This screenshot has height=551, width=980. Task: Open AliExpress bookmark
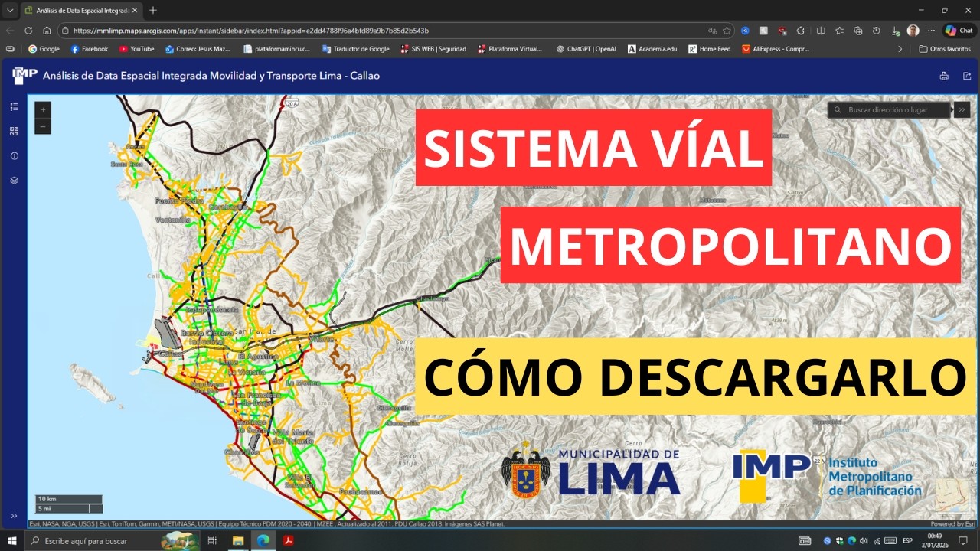pos(776,49)
